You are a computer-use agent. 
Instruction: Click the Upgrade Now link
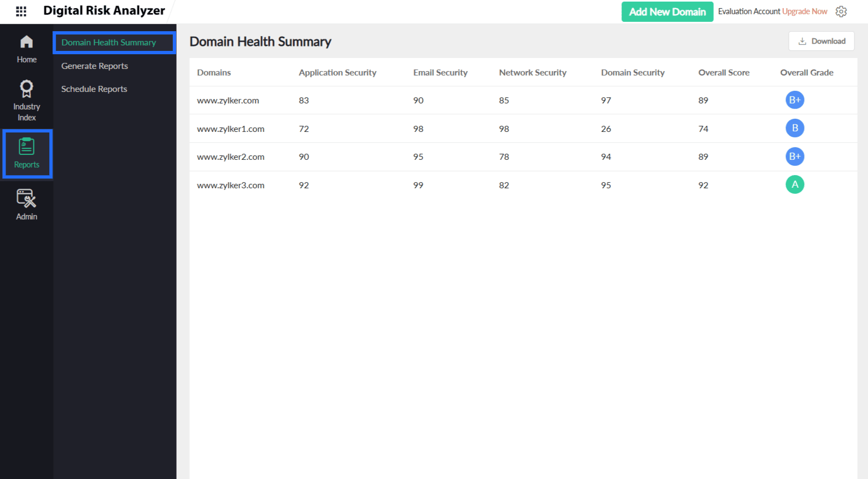805,11
